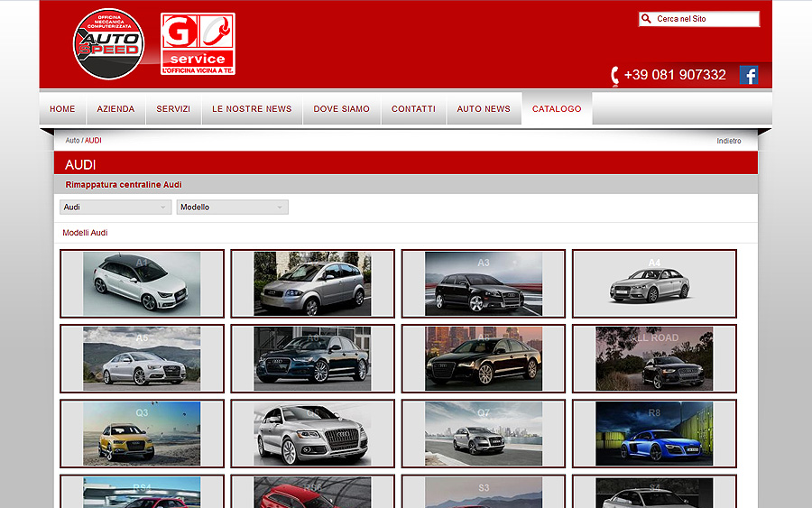
Task: Open the blue Audi R8 thumbnail
Action: click(655, 434)
